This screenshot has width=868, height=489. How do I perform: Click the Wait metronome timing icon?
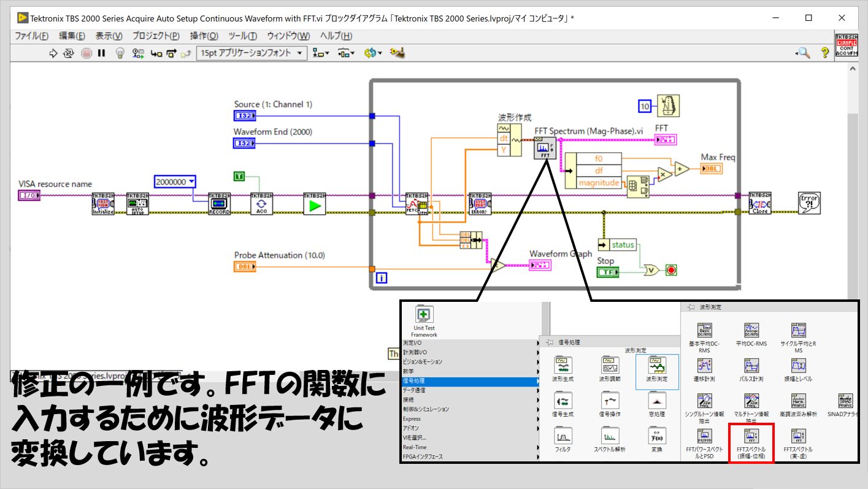[668, 106]
